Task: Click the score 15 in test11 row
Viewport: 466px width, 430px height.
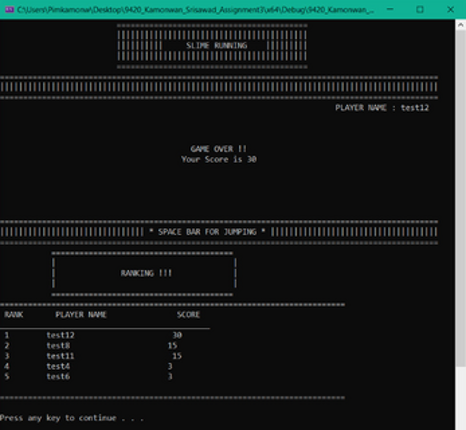Action: 177,356
